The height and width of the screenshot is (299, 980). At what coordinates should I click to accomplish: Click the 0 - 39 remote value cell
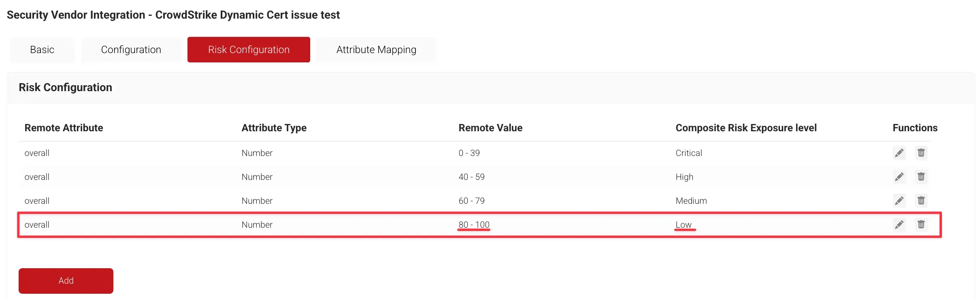(469, 153)
